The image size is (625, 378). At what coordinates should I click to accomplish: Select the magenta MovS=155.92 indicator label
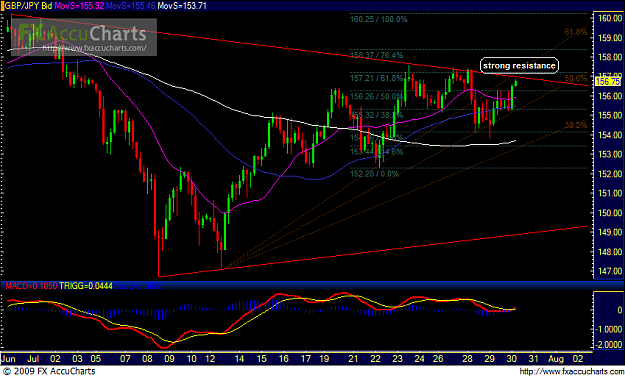(x=79, y=6)
